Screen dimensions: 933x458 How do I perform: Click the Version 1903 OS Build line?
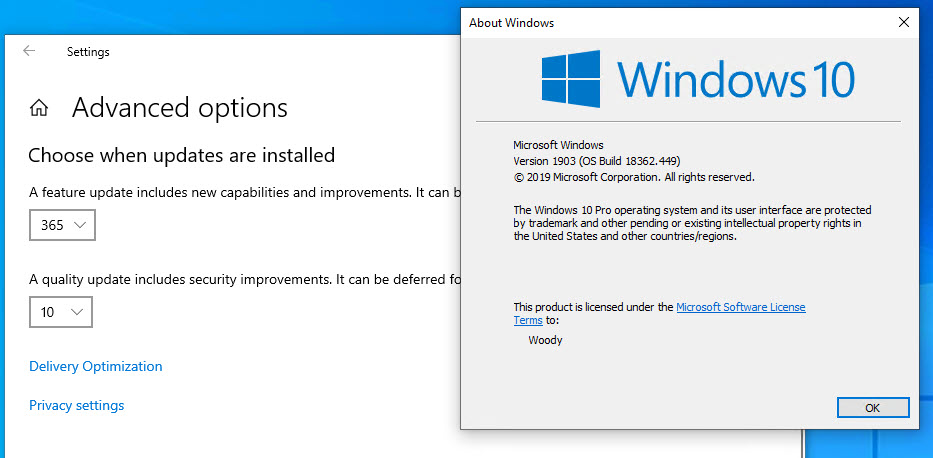pyautogui.click(x=596, y=161)
